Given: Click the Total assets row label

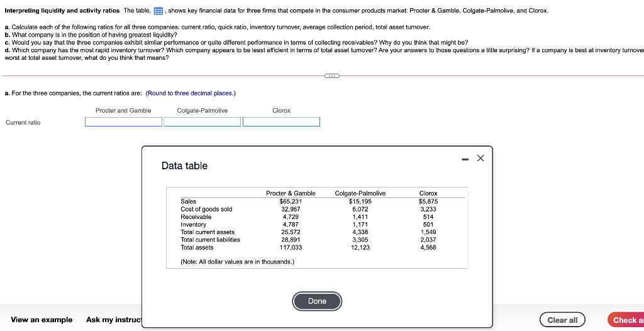Looking at the screenshot, I should [x=197, y=247].
